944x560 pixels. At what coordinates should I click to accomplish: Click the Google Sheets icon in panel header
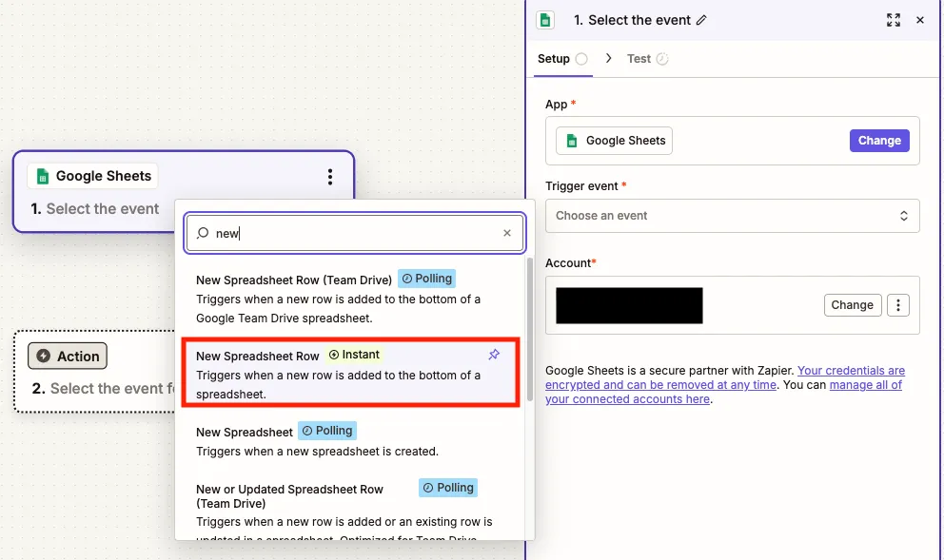545,20
